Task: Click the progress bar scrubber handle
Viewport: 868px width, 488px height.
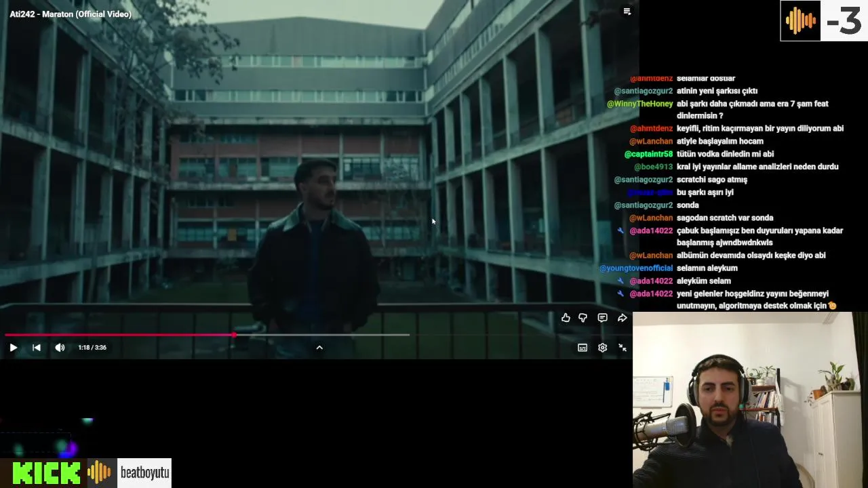Action: click(234, 335)
